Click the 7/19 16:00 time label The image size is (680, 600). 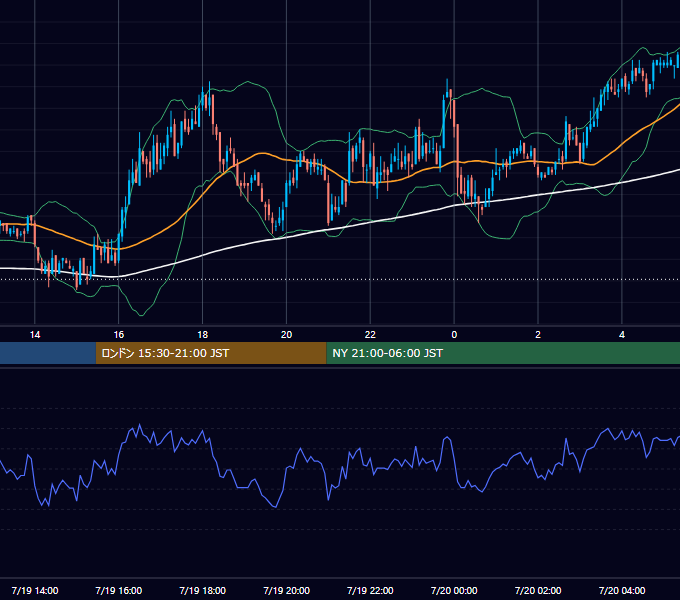[118, 590]
